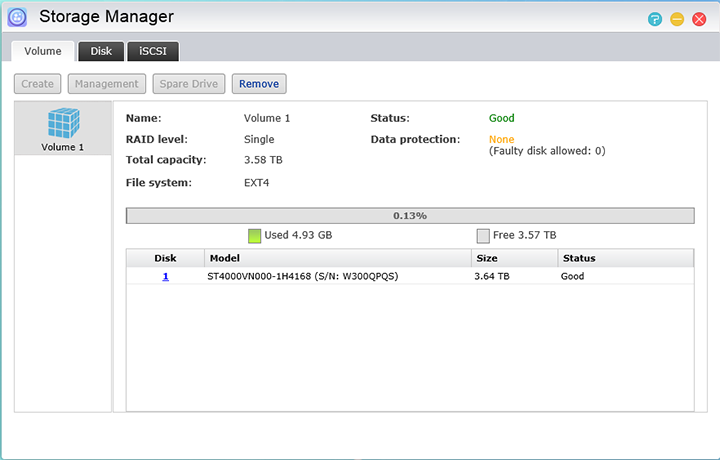
Task: Click the Storage Manager app icon
Action: click(18, 17)
